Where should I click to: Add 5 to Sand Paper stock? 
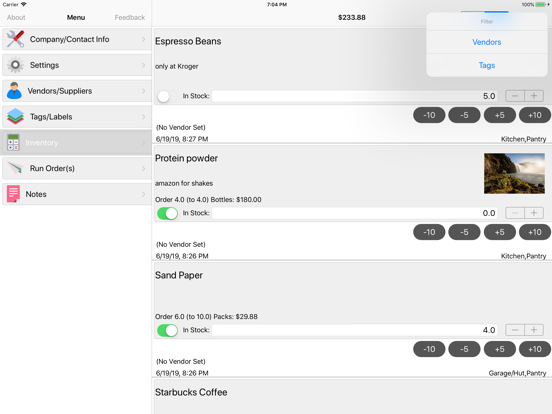point(500,349)
